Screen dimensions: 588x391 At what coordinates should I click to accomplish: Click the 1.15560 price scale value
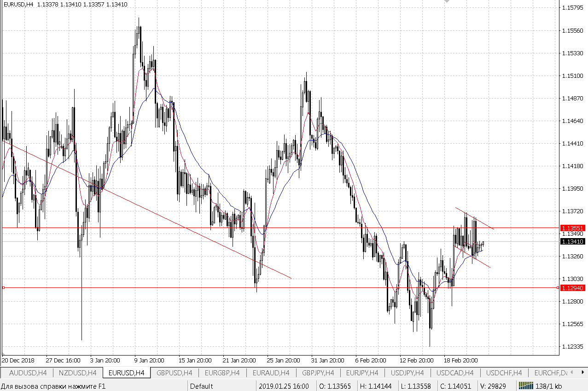573,30
